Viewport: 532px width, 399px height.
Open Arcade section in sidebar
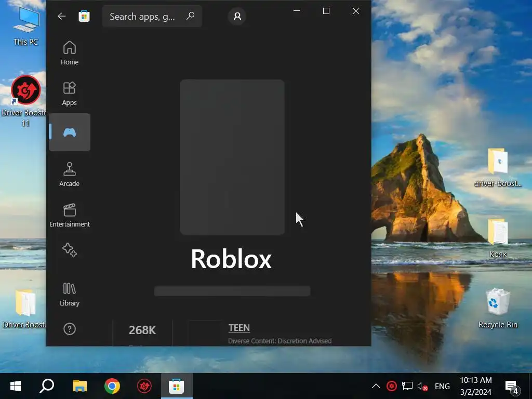click(x=70, y=174)
